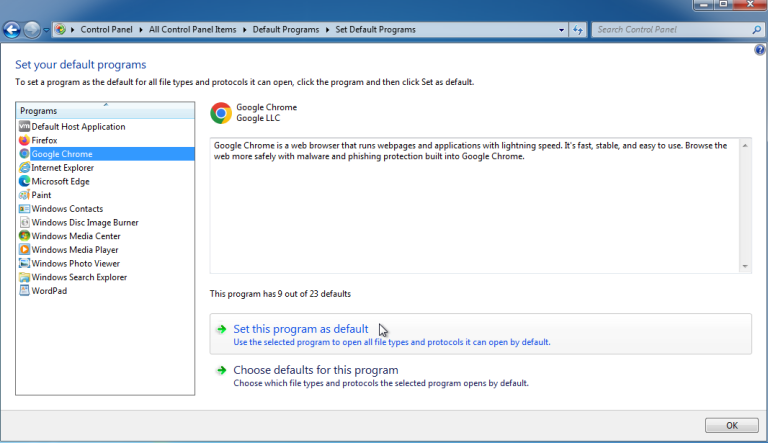768x443 pixels.
Task: Click Set this program as default
Action: pyautogui.click(x=300, y=329)
